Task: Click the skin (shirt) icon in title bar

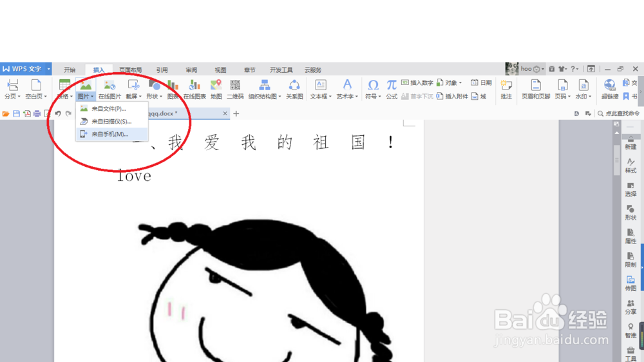Action: 561,69
